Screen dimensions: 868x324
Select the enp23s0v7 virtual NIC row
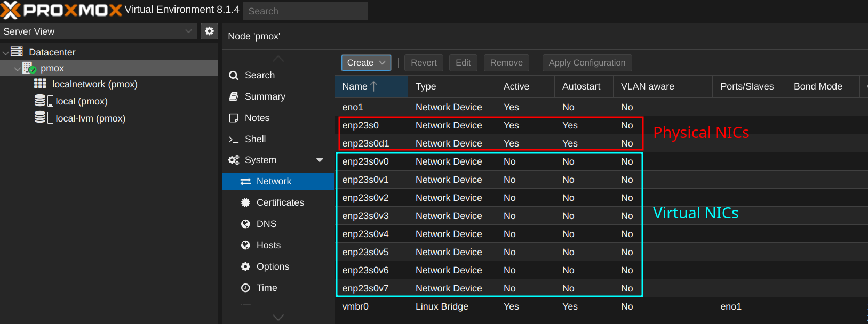pyautogui.click(x=601, y=288)
